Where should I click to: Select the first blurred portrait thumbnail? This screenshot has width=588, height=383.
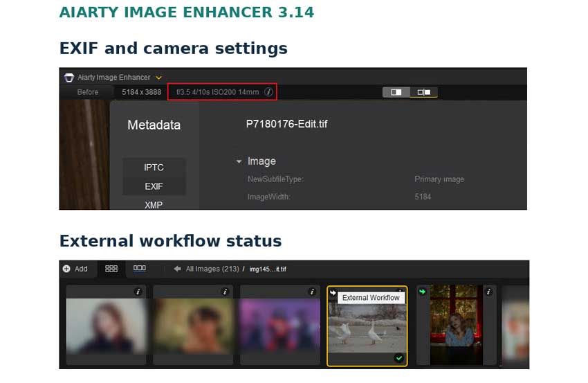tap(106, 326)
